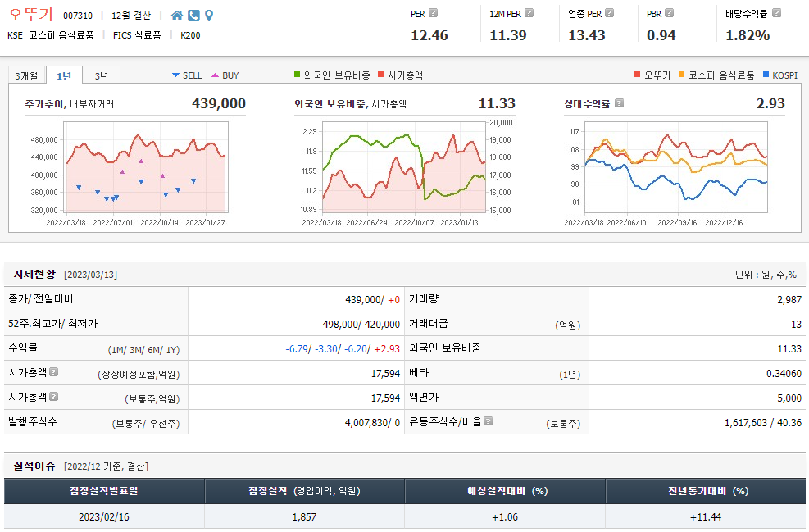The height and width of the screenshot is (532, 809).
Task: Click 발행주식수 value 4,007,830/ 0
Action: click(372, 423)
